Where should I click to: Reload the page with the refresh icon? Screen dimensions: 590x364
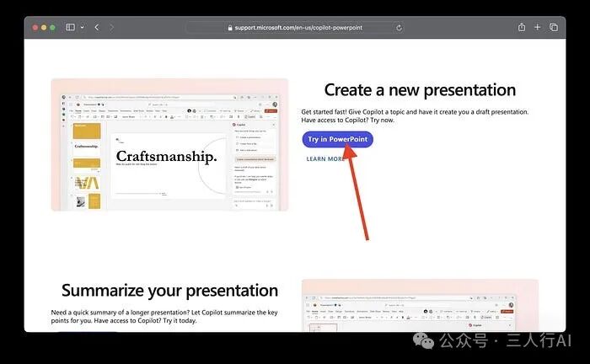[x=399, y=28]
